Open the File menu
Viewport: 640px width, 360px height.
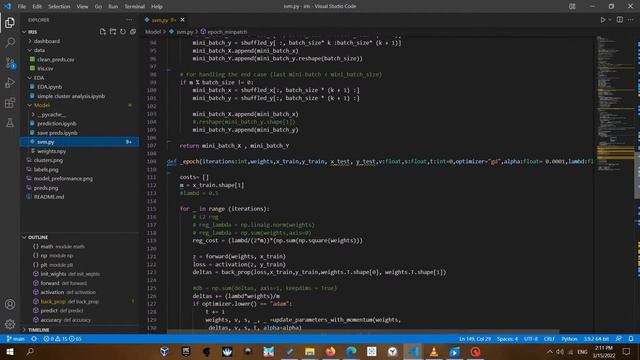point(22,6)
